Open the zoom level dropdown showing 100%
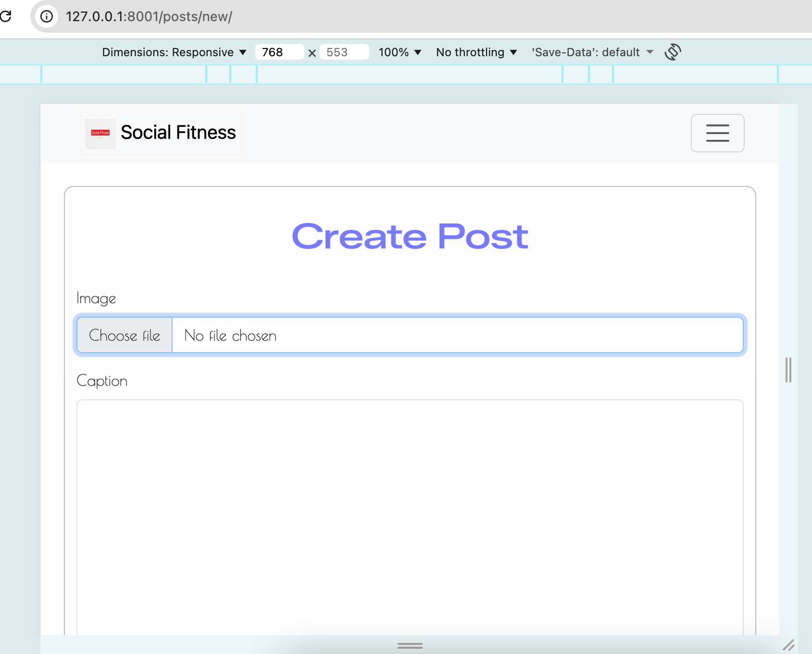This screenshot has height=654, width=812. click(400, 52)
